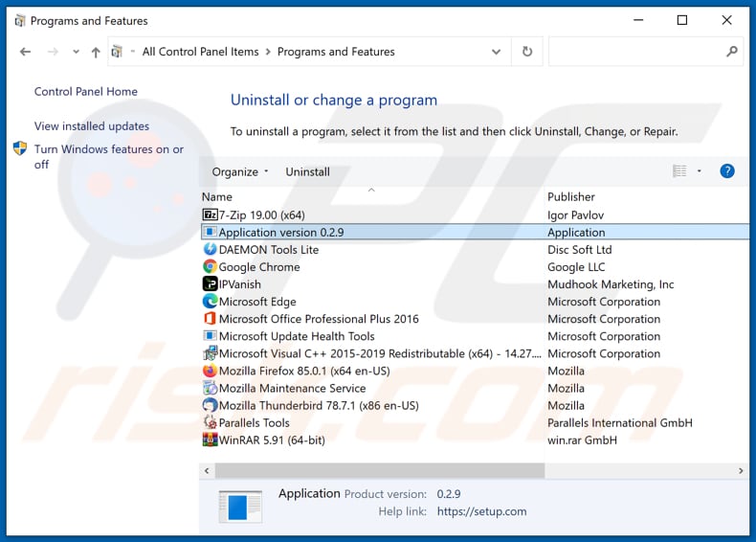
Task: Click publisher Parallels International GmbH cell
Action: tap(620, 423)
